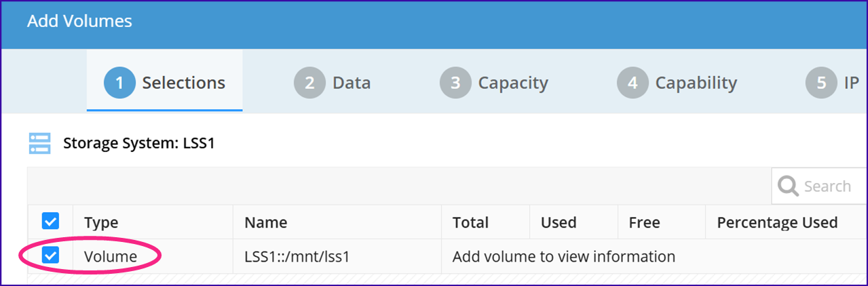Toggle the select-all checkbox in table header

click(50, 221)
